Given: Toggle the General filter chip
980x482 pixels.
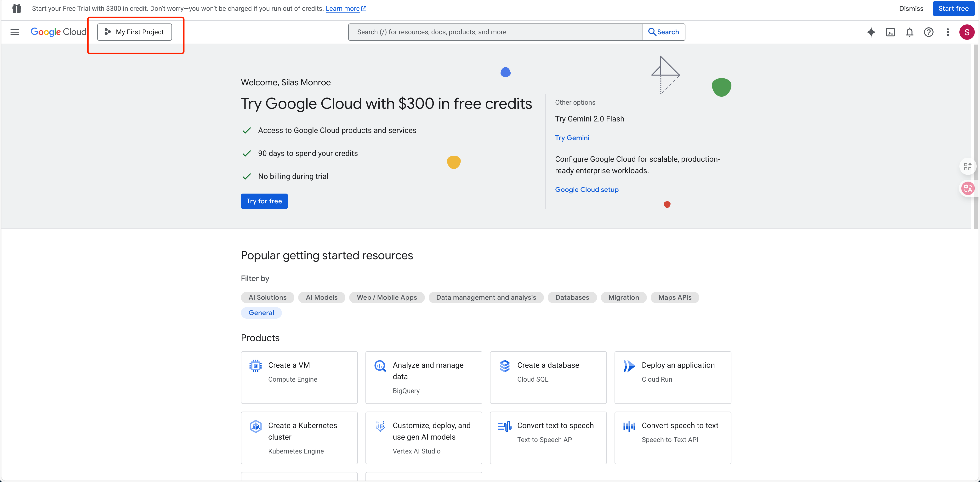Looking at the screenshot, I should pyautogui.click(x=261, y=313).
